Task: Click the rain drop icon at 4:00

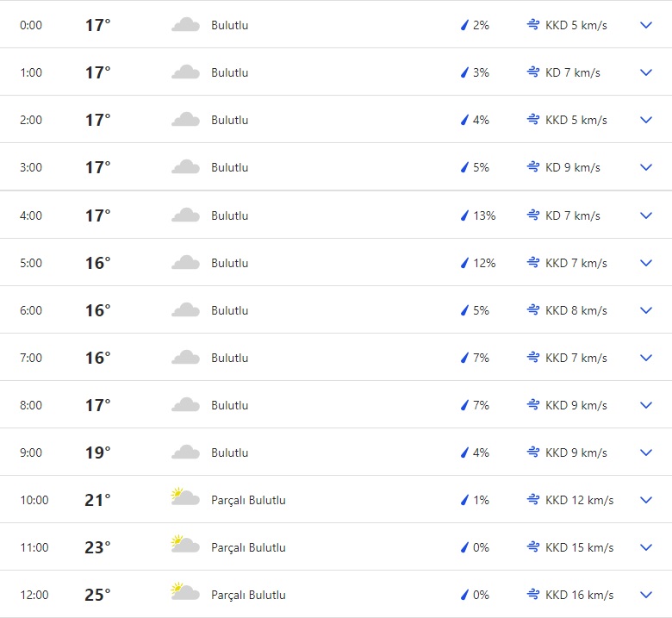Action: click(x=464, y=215)
